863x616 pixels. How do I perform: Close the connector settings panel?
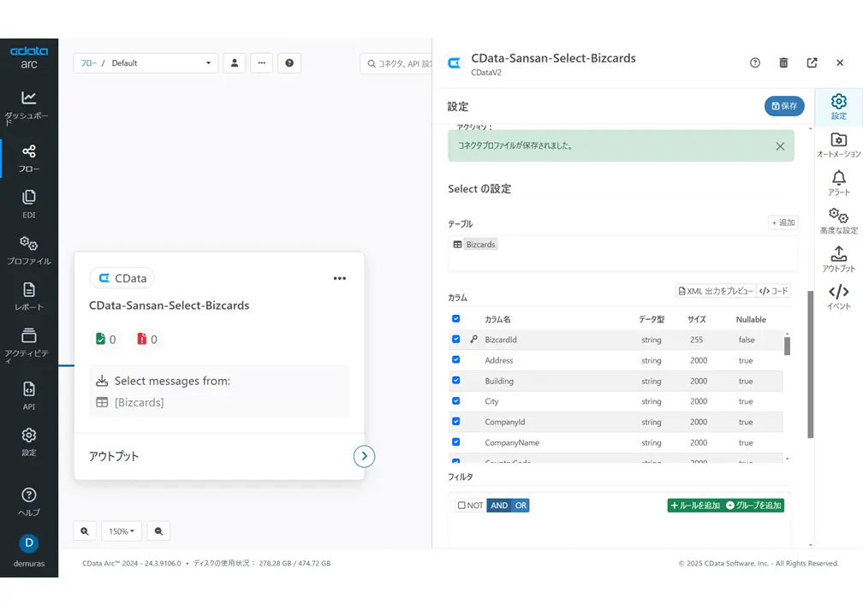tap(840, 62)
